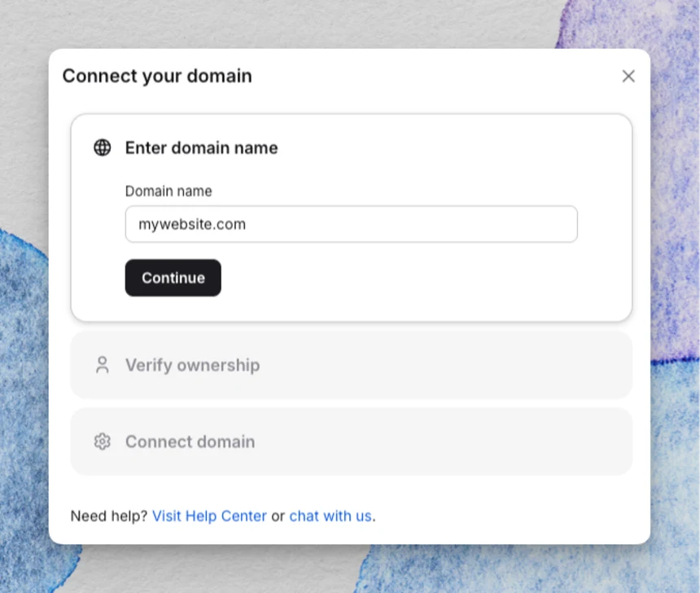700x593 pixels.
Task: Click the gear icon beside Connect domain
Action: pyautogui.click(x=102, y=441)
